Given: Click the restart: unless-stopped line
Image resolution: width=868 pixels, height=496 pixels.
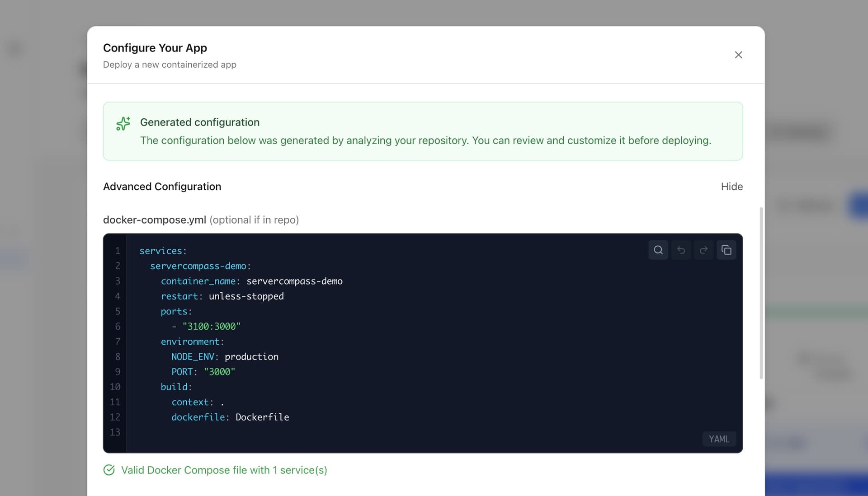Looking at the screenshot, I should [222, 296].
